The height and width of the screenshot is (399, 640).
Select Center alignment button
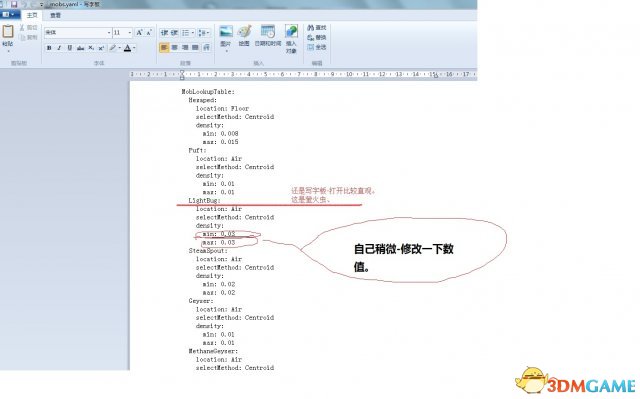pyautogui.click(x=175, y=48)
